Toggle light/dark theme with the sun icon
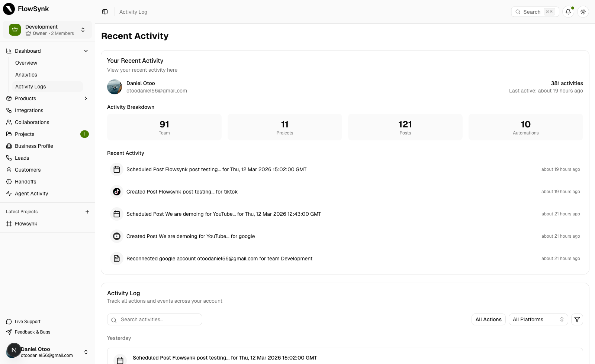This screenshot has width=595, height=364. click(x=583, y=12)
